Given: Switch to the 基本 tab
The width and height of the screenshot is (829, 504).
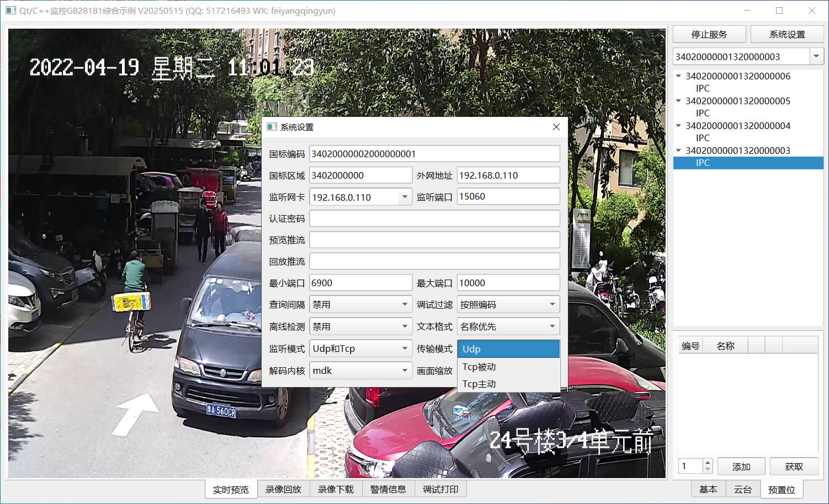Looking at the screenshot, I should point(708,489).
